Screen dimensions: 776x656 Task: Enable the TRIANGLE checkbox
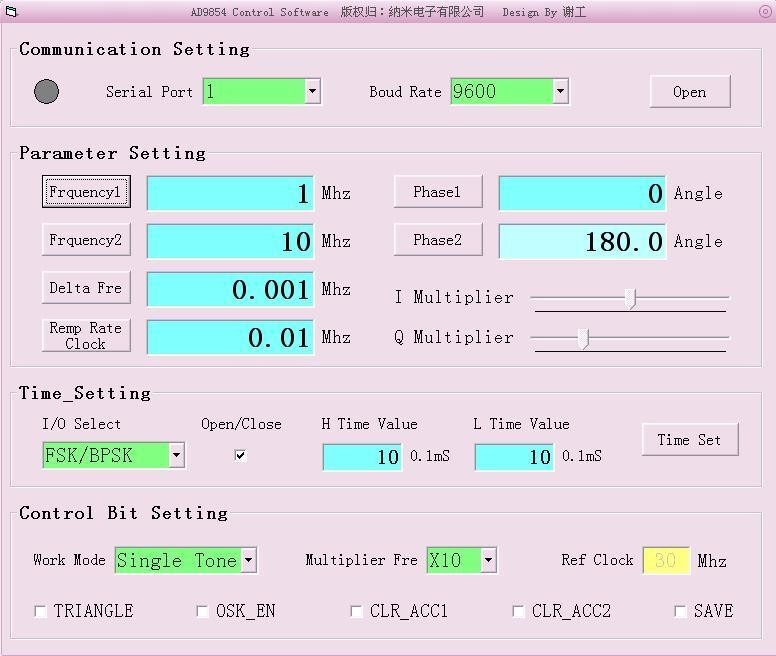[41, 611]
